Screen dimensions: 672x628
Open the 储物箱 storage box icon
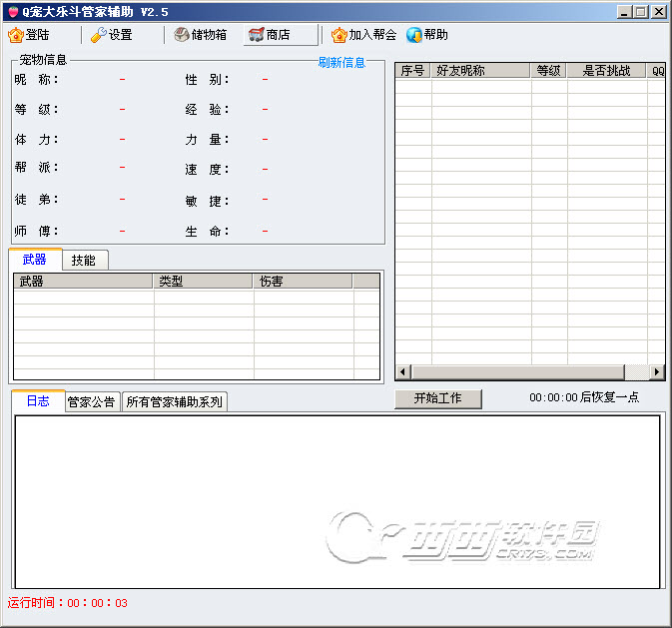click(x=182, y=35)
